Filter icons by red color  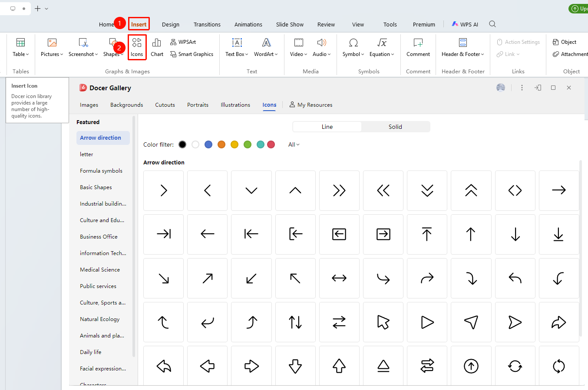[271, 144]
